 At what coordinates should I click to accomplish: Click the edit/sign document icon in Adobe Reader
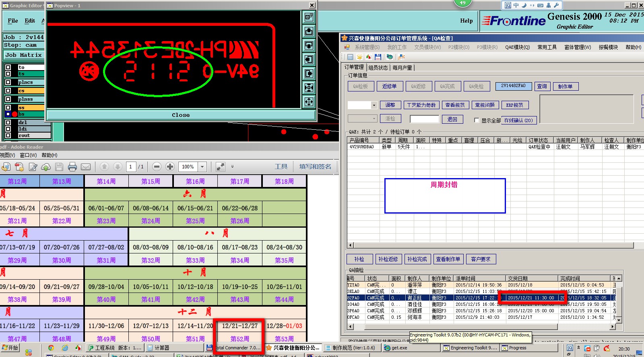pos(33,167)
